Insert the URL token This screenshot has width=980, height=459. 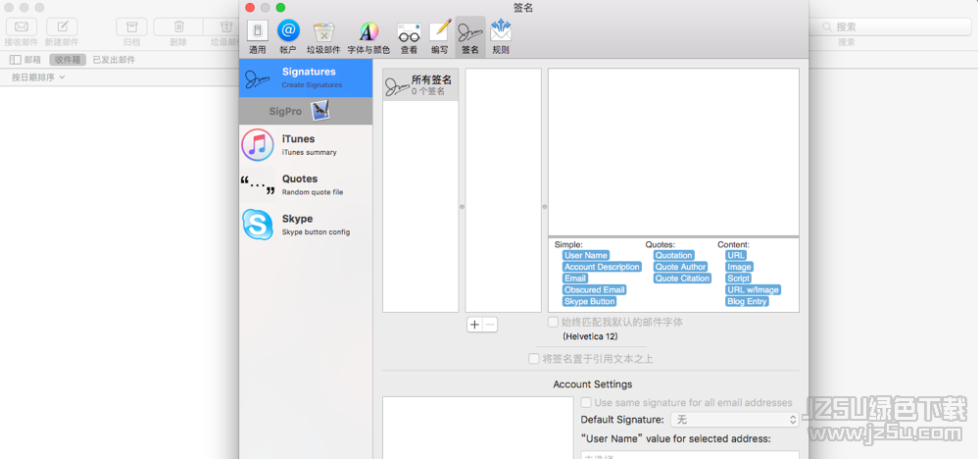(736, 255)
